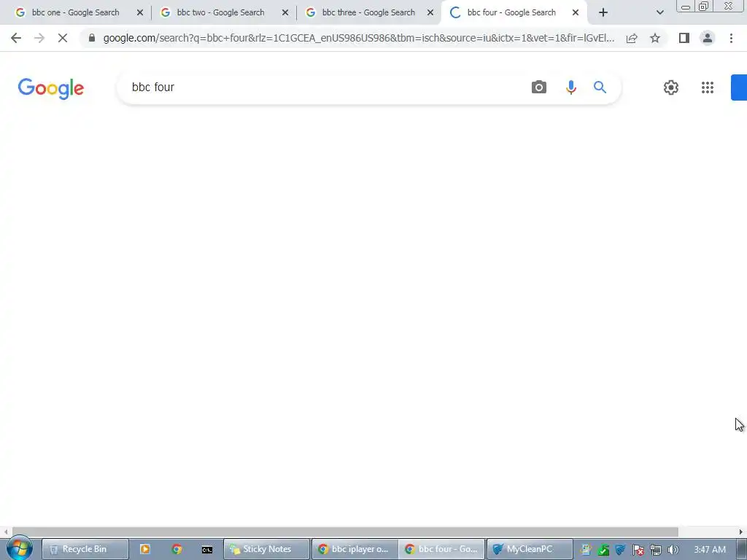Open network tray icon
Image resolution: width=747 pixels, height=560 pixels.
pyautogui.click(x=656, y=550)
